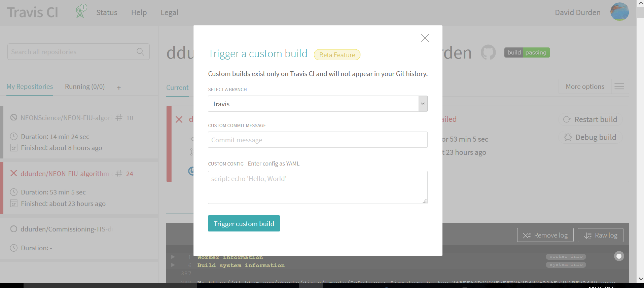Screen dimensions: 644x288
Task: Click the user profile avatar
Action: [x=620, y=12]
